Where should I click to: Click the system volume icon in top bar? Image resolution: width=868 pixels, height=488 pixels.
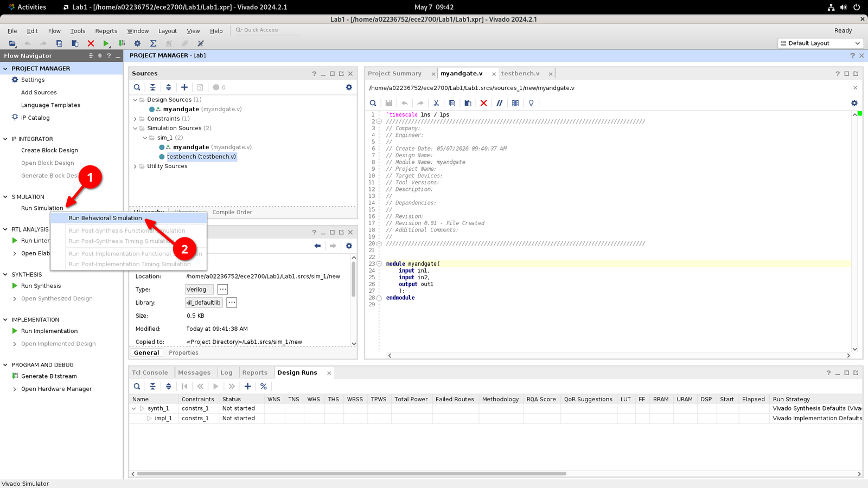(844, 7)
